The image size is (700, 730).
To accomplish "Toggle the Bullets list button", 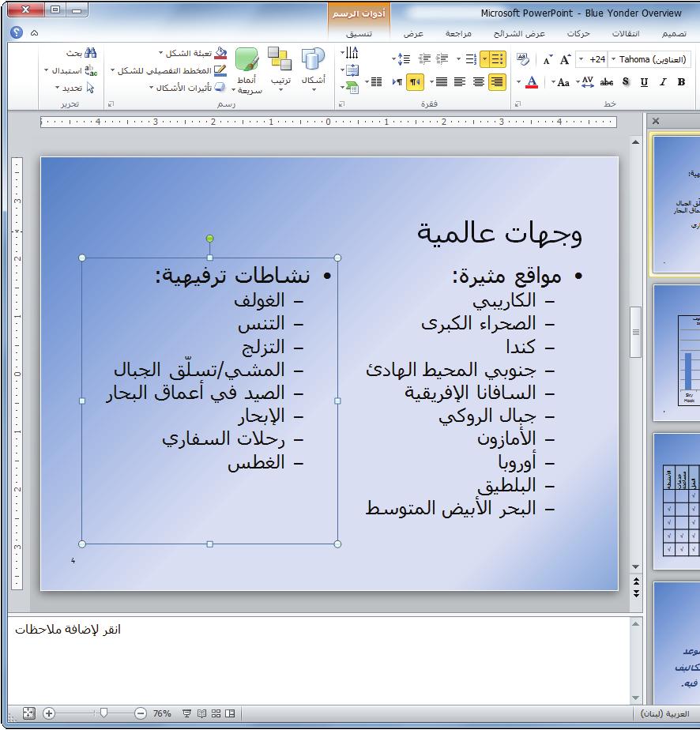I will coord(497,59).
